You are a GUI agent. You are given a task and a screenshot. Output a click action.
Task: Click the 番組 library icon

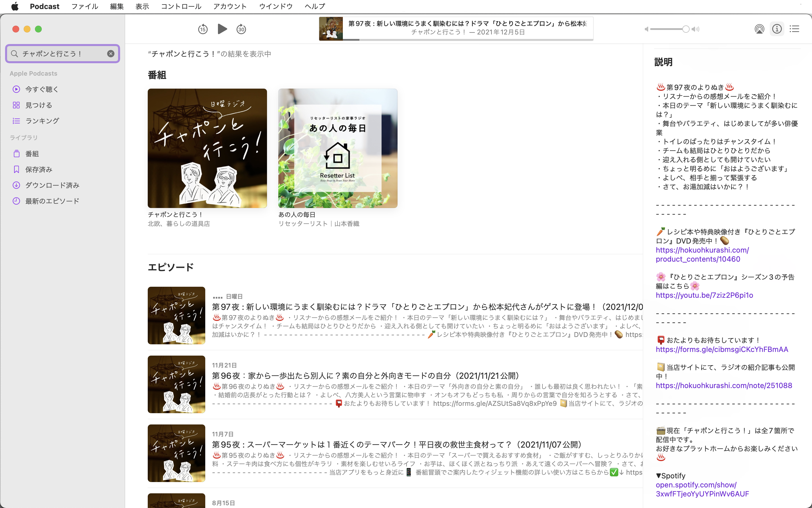click(16, 154)
